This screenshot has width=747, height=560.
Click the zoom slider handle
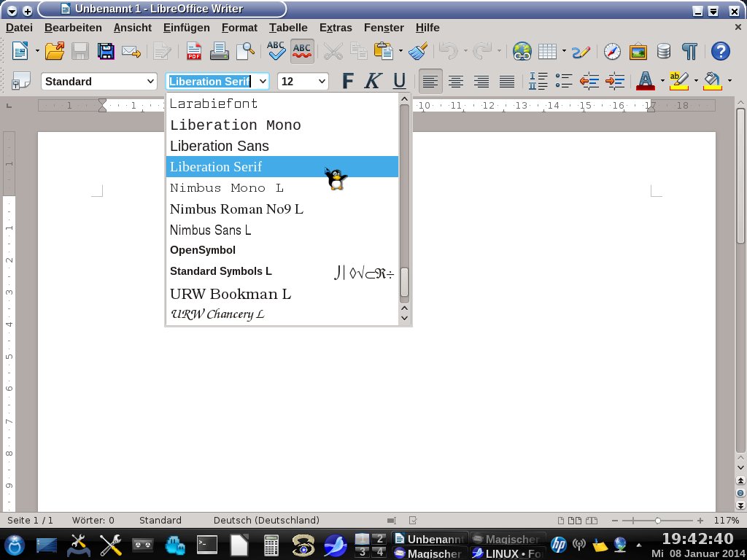point(657,521)
